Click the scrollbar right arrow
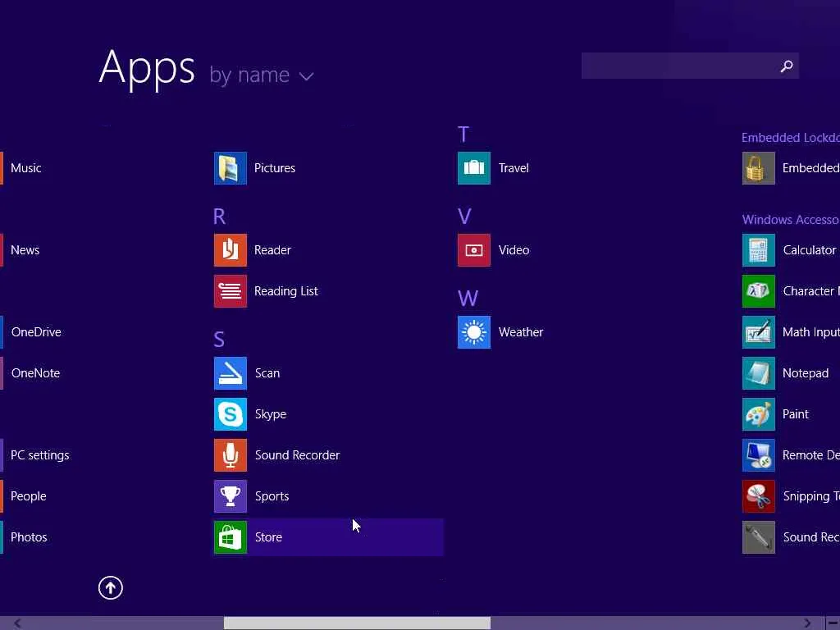 pyautogui.click(x=807, y=623)
